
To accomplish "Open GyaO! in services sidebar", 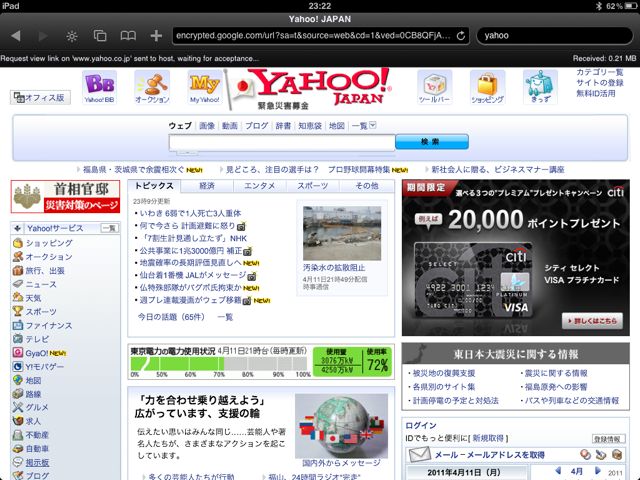I will coord(39,353).
